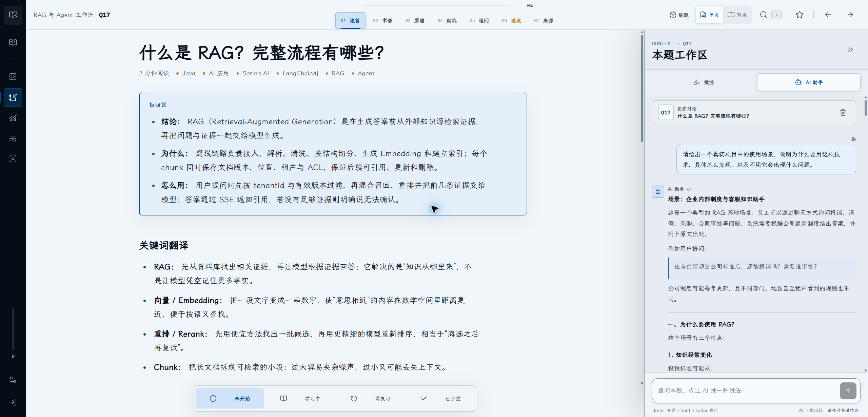Switch to the 批注 annotation tab
Viewport: 868px width, 417px height.
(x=704, y=82)
